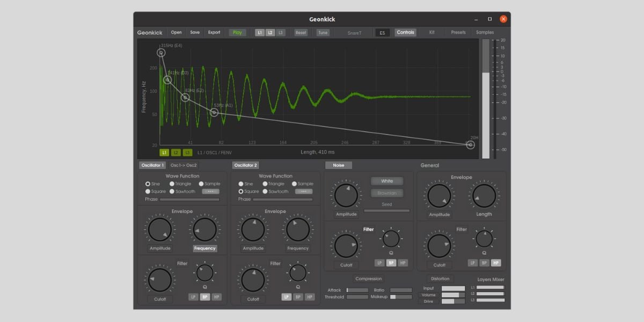Adjust the General filter Q knob
The image size is (644, 322).
484,239
